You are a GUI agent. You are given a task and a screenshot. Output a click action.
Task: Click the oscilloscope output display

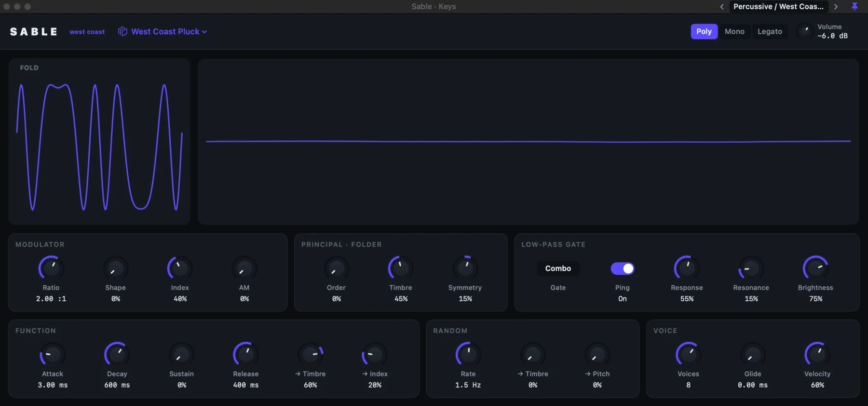coord(529,141)
